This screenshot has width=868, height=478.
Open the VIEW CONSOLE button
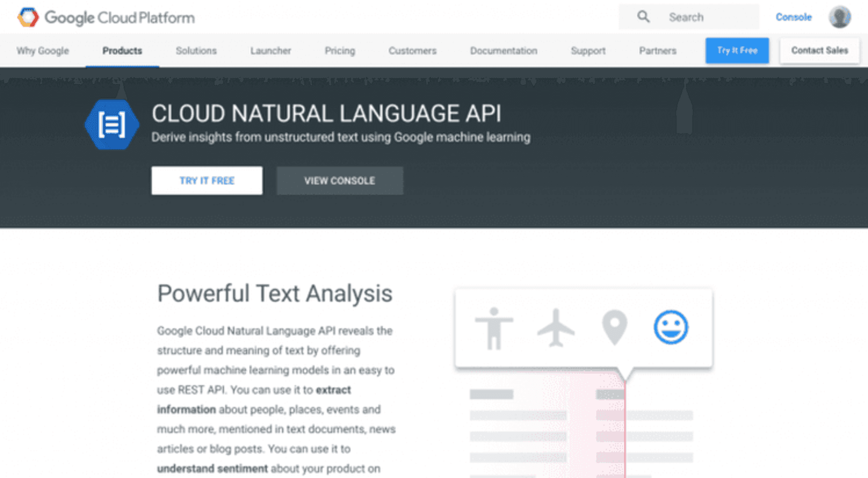[x=340, y=180]
